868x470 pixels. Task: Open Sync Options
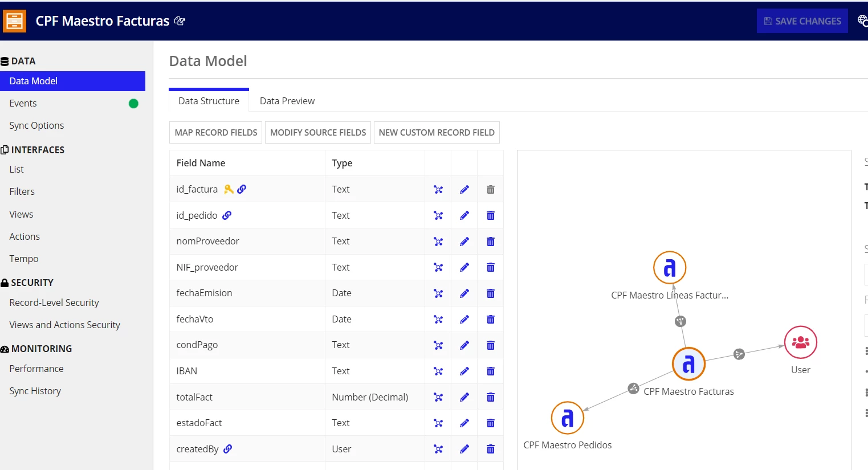36,125
